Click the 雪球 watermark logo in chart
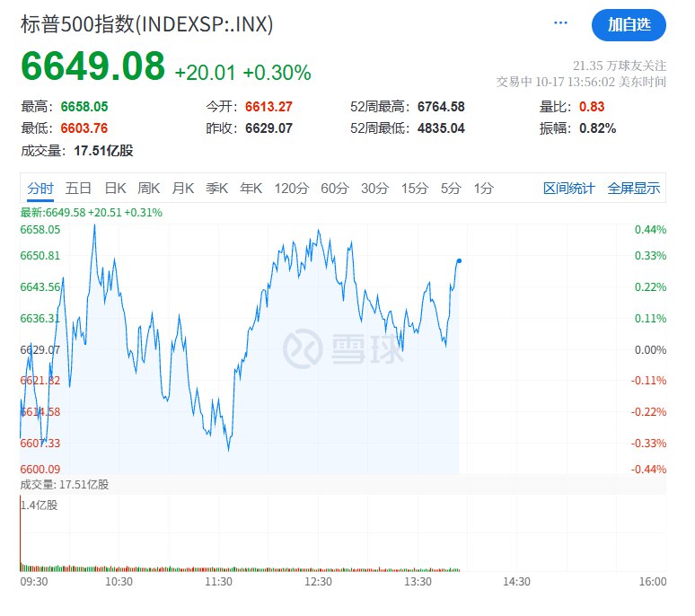 (x=344, y=348)
